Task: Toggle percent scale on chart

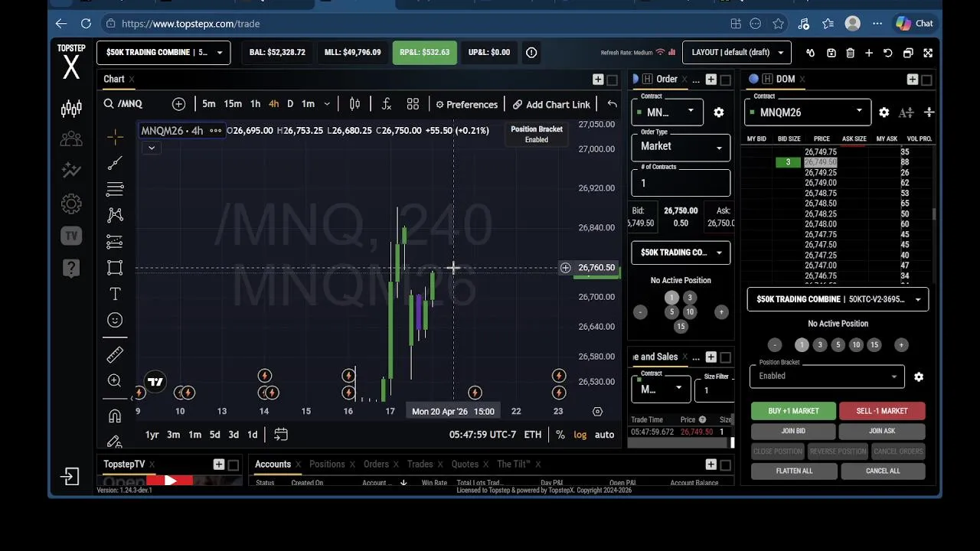Action: tap(560, 435)
